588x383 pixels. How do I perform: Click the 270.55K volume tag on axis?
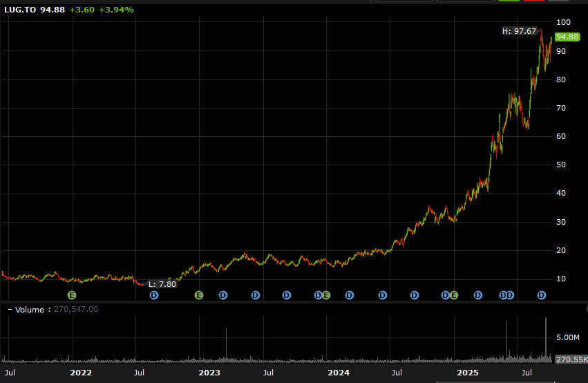pos(571,359)
